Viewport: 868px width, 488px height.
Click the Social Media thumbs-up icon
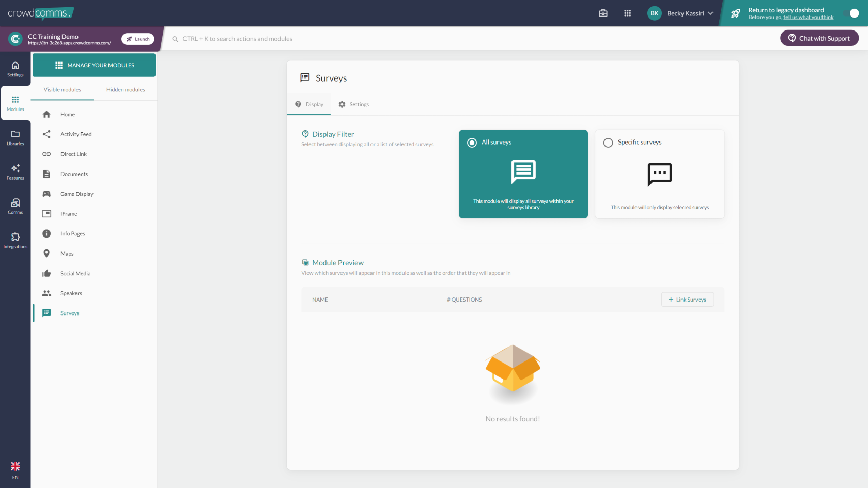tap(47, 273)
